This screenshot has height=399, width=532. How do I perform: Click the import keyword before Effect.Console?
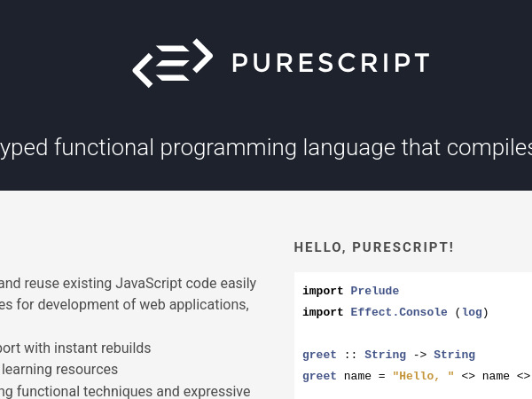tap(323, 312)
